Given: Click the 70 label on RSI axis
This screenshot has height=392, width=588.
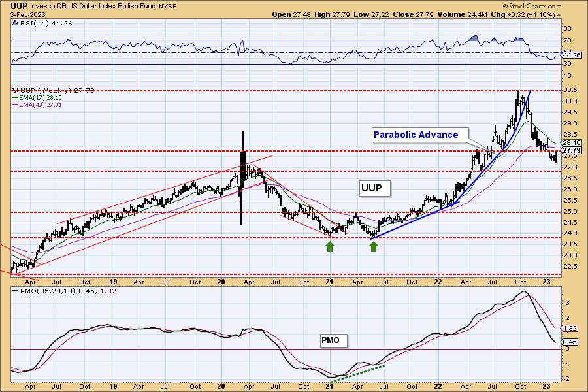Looking at the screenshot, I should click(x=567, y=41).
